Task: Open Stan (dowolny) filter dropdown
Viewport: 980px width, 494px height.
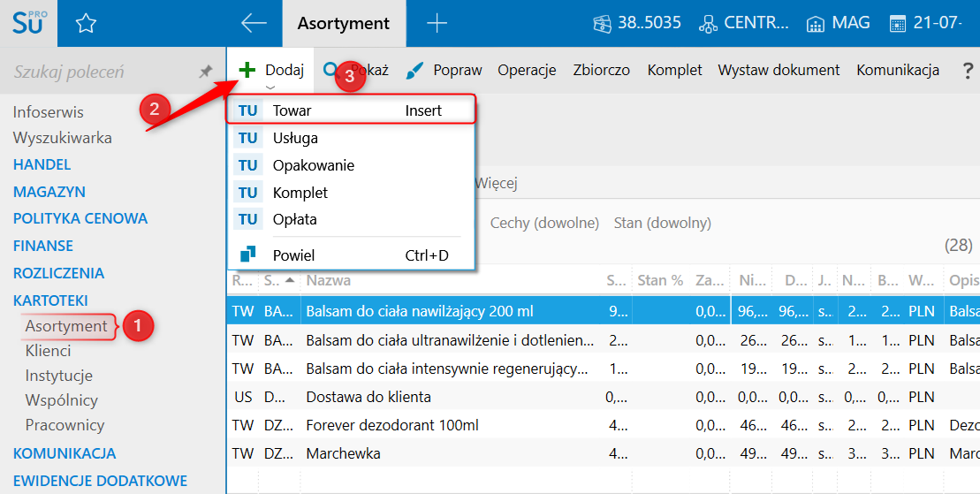Action: pos(662,223)
